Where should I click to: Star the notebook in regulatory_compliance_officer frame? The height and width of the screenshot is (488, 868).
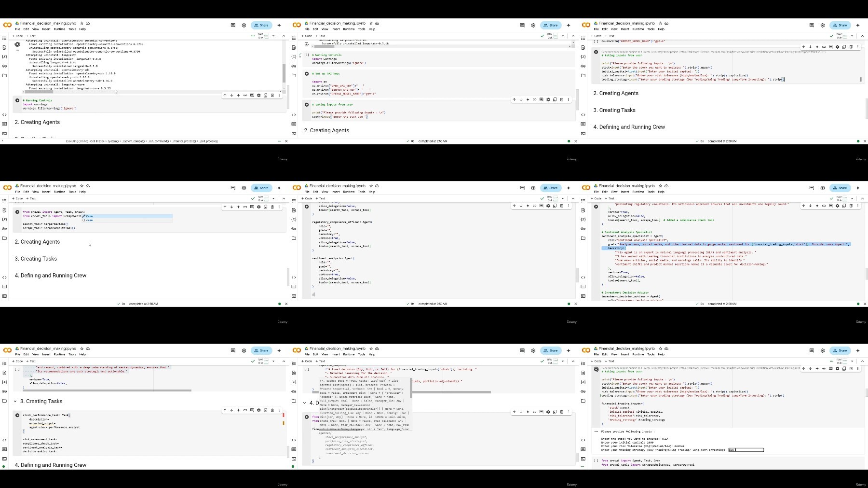point(371,186)
